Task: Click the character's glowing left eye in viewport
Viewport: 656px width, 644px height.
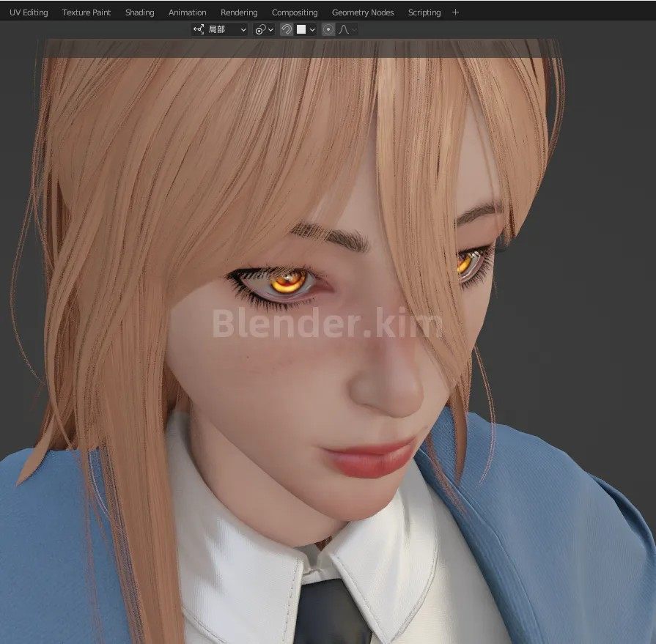Action: tap(289, 282)
